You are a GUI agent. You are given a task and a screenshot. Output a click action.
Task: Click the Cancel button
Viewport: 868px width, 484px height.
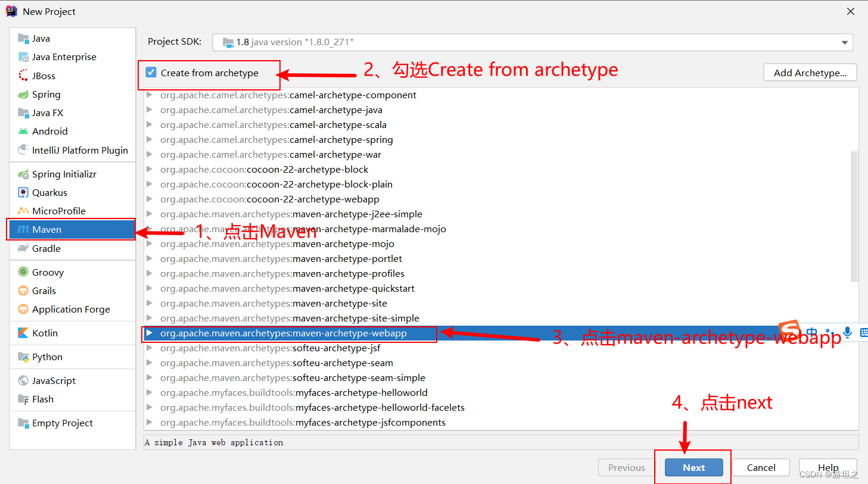pos(761,467)
